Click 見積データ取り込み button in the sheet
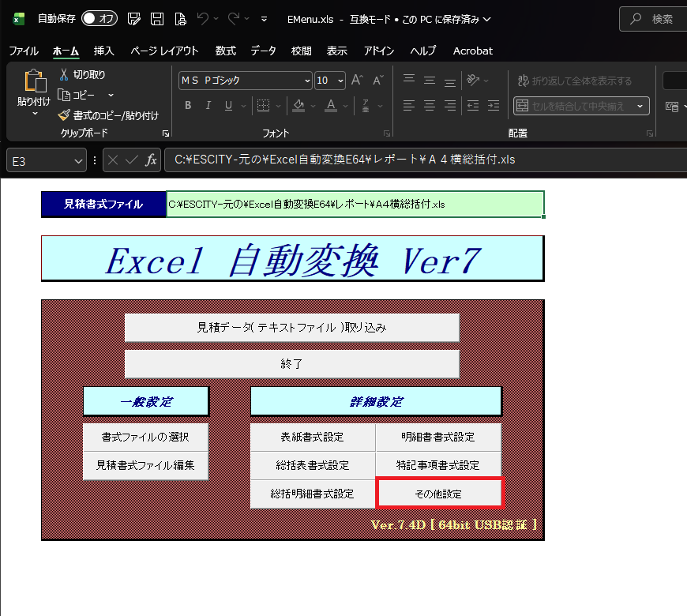 pos(292,328)
